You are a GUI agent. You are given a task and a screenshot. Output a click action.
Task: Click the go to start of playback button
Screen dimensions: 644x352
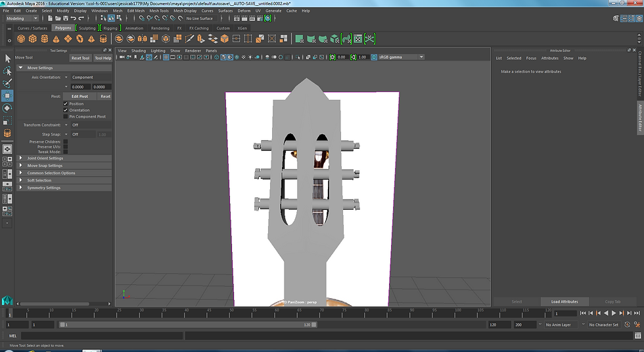(x=583, y=313)
